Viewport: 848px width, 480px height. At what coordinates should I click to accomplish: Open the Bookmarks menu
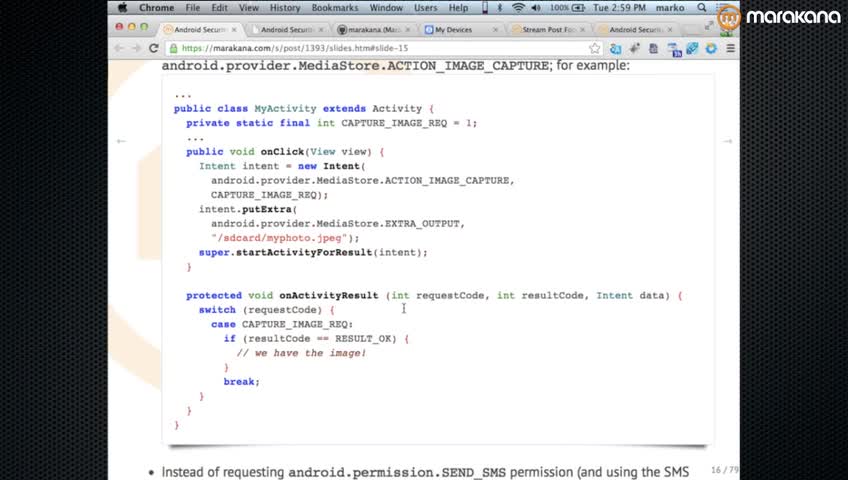[x=335, y=8]
